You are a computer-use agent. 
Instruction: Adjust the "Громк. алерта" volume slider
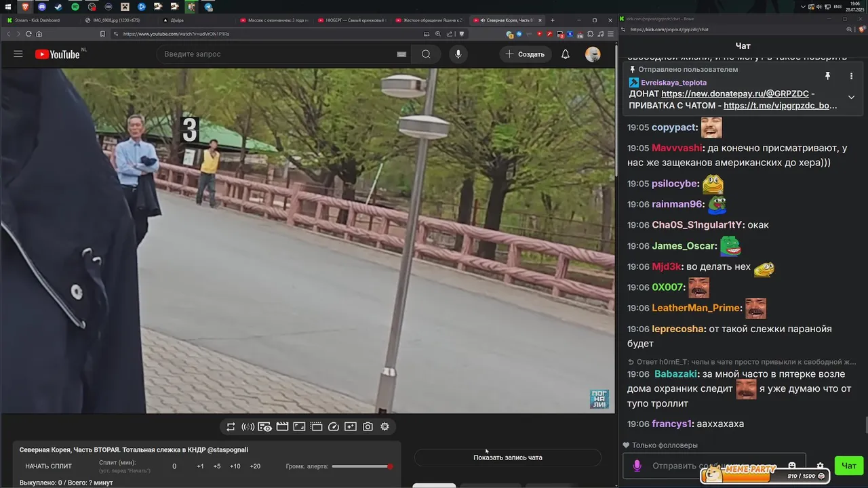point(362,466)
